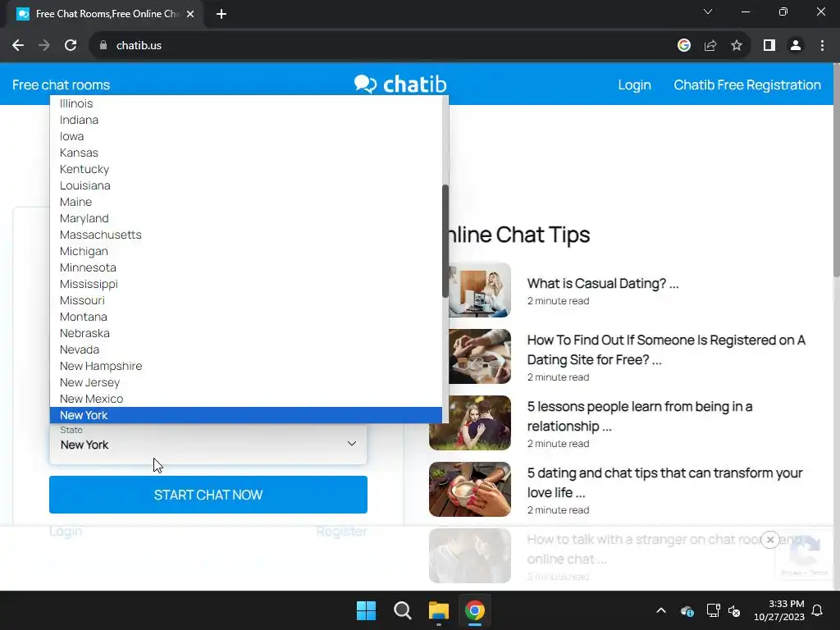
Task: Click the tab search chevron
Action: pyautogui.click(x=708, y=11)
